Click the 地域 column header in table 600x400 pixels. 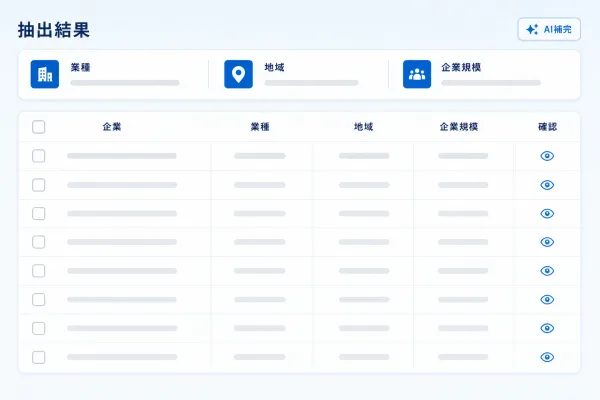tap(364, 127)
